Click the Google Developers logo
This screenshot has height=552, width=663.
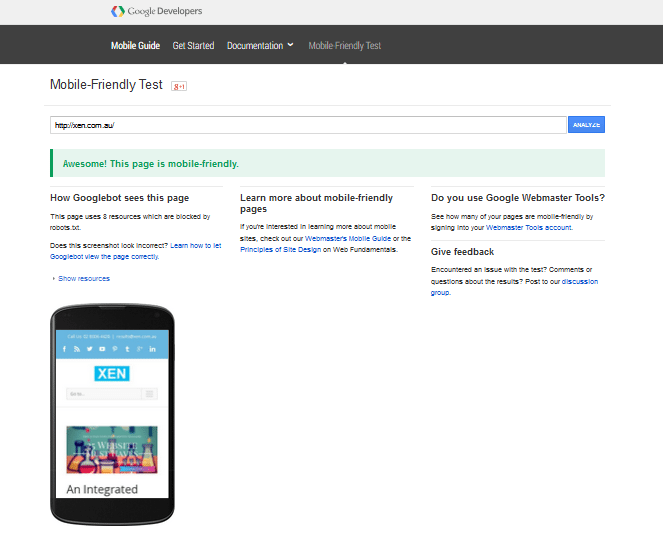(x=156, y=11)
